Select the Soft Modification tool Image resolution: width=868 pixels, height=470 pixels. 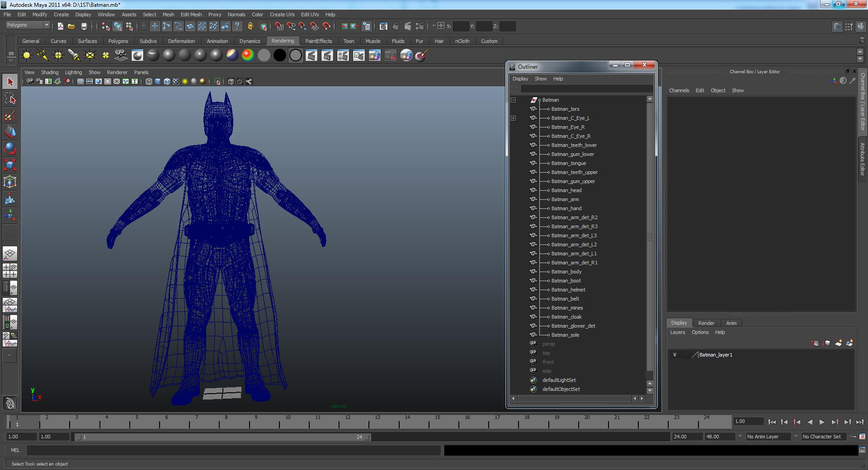pyautogui.click(x=10, y=199)
